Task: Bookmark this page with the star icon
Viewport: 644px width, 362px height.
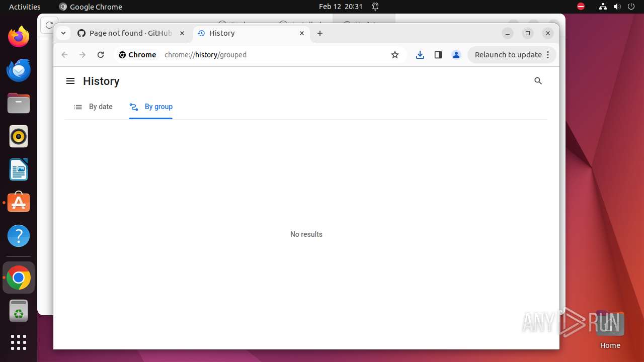Action: (x=395, y=55)
